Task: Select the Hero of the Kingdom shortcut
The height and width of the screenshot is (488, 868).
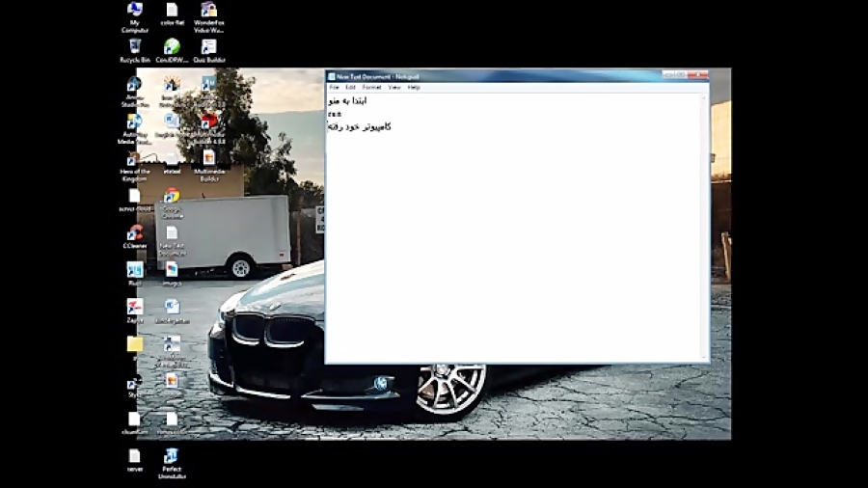Action: 134,167
